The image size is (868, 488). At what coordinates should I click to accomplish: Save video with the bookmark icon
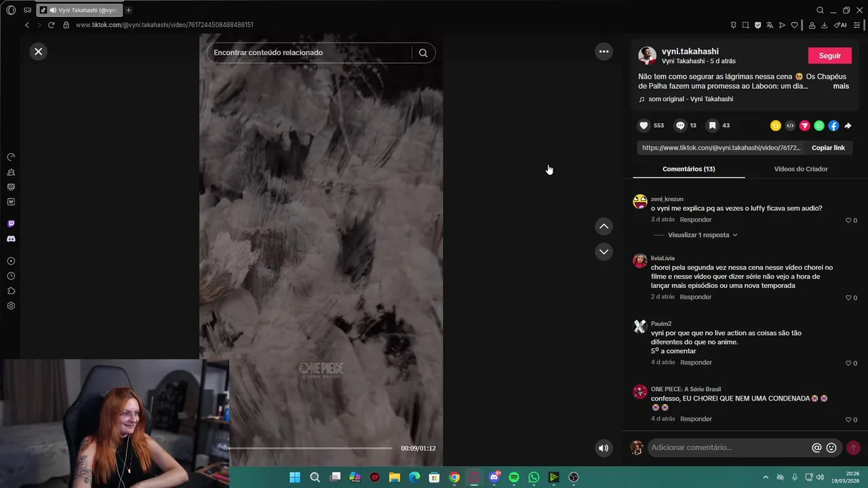pos(712,125)
